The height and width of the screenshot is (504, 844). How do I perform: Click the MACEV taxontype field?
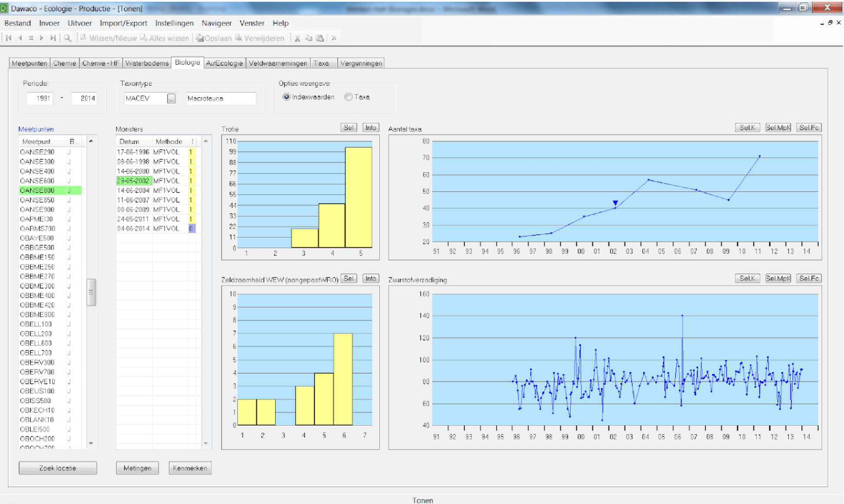tap(146, 98)
